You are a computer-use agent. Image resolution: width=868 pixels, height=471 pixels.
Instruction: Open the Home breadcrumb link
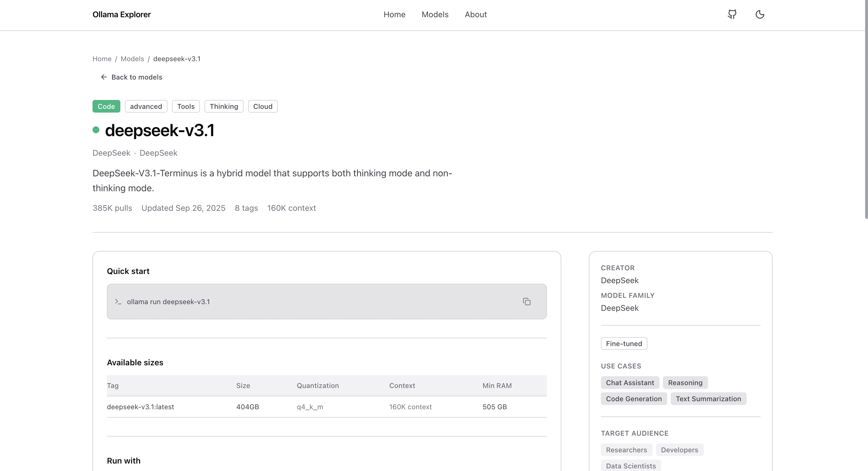click(102, 59)
